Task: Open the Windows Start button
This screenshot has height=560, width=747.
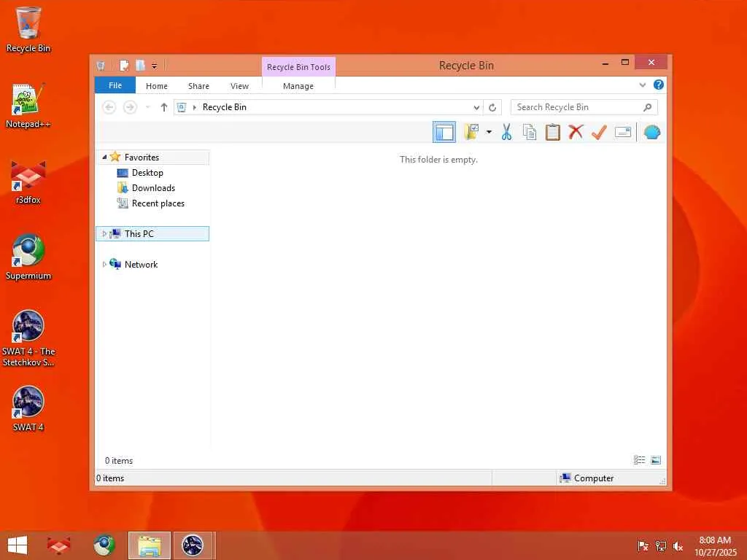Action: point(18,545)
